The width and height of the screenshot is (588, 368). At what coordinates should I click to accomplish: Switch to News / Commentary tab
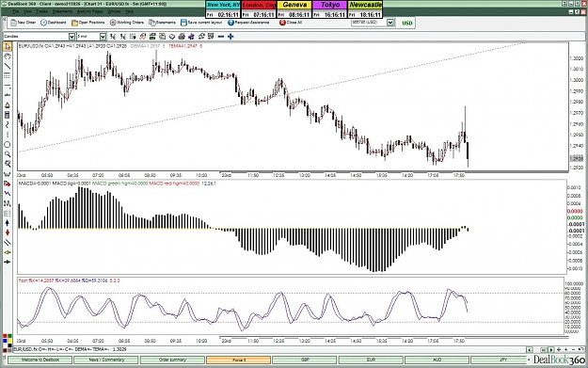pos(106,360)
